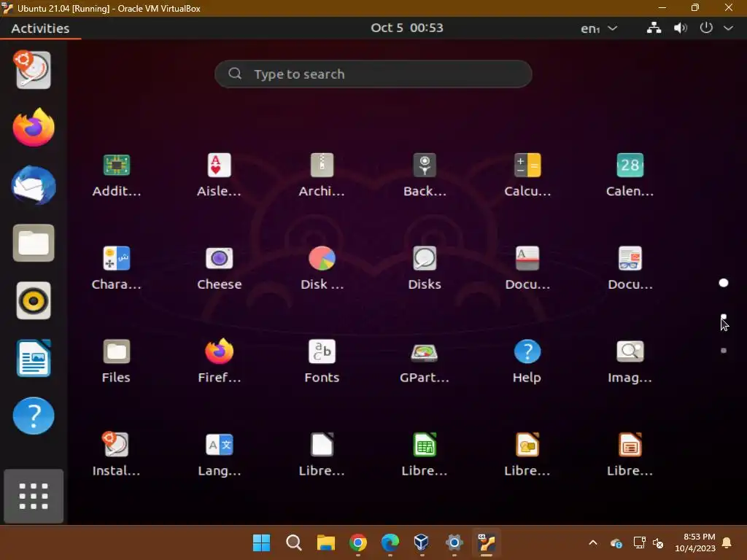Open File Explorer on Windows taskbar
The image size is (747, 560).
(x=326, y=542)
